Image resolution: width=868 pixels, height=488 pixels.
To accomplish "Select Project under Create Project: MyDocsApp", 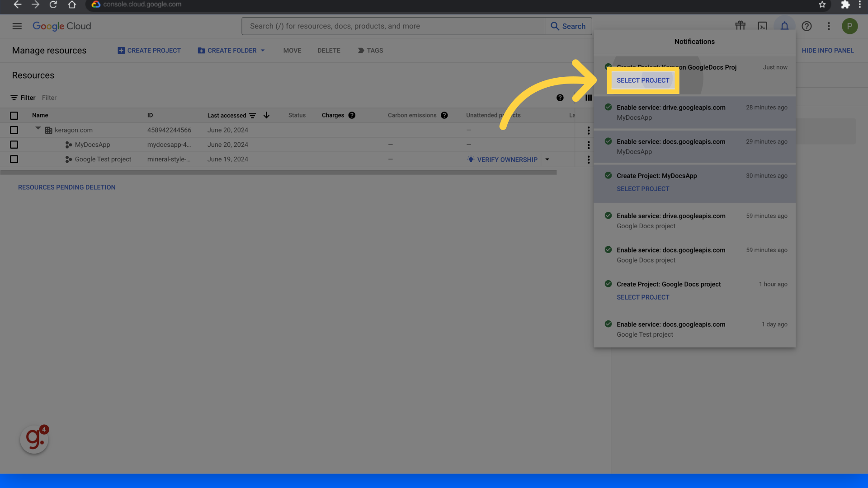I will (x=642, y=189).
